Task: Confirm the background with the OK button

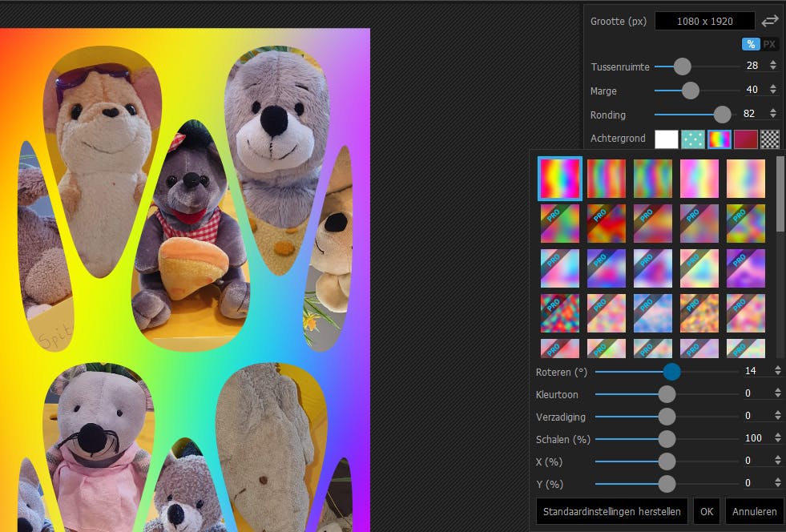Action: (x=706, y=511)
